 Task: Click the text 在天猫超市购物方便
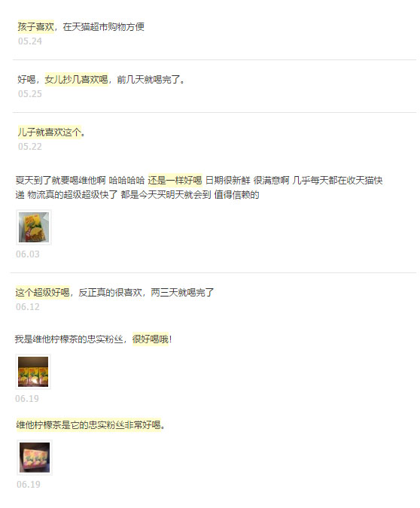click(x=104, y=26)
